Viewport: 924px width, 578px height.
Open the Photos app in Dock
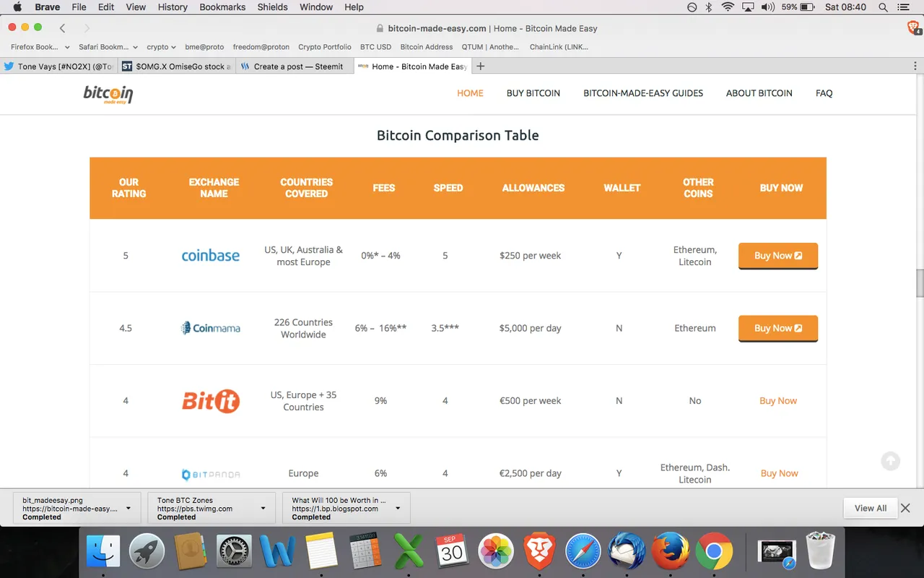(496, 552)
